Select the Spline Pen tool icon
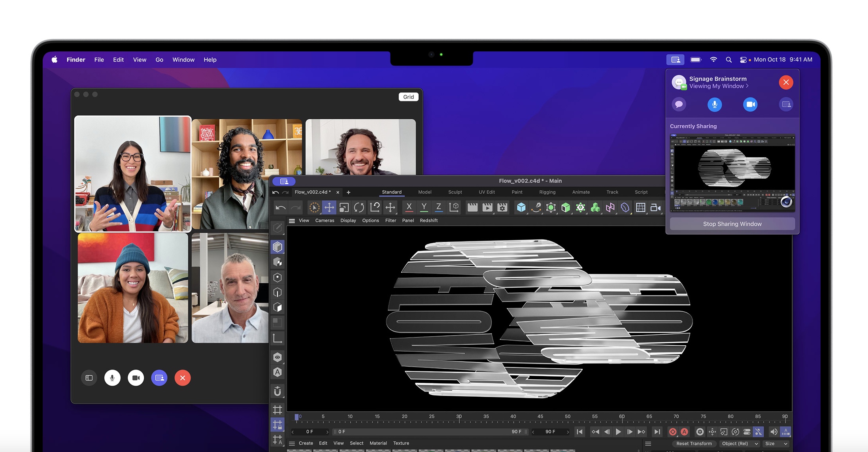The image size is (868, 452). [x=536, y=207]
